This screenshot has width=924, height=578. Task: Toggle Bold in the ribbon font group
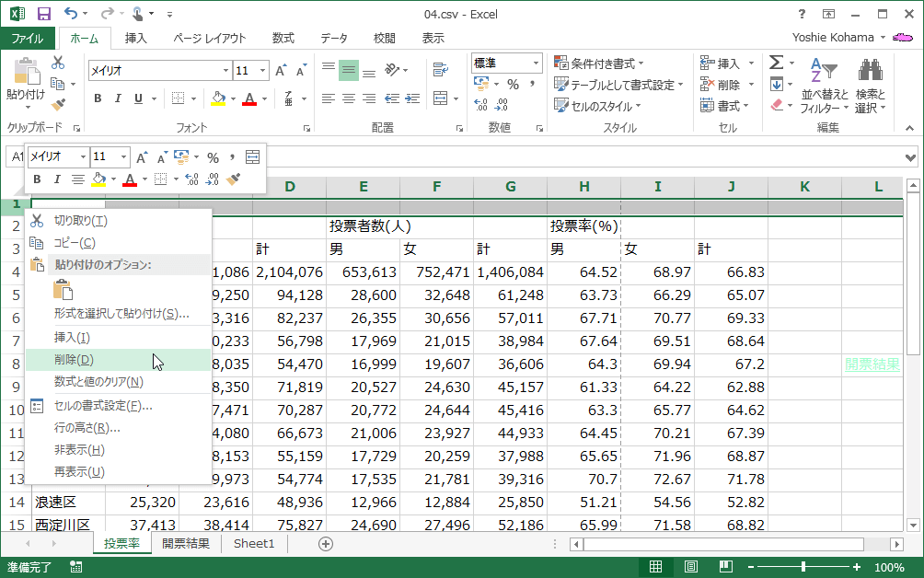pos(98,98)
